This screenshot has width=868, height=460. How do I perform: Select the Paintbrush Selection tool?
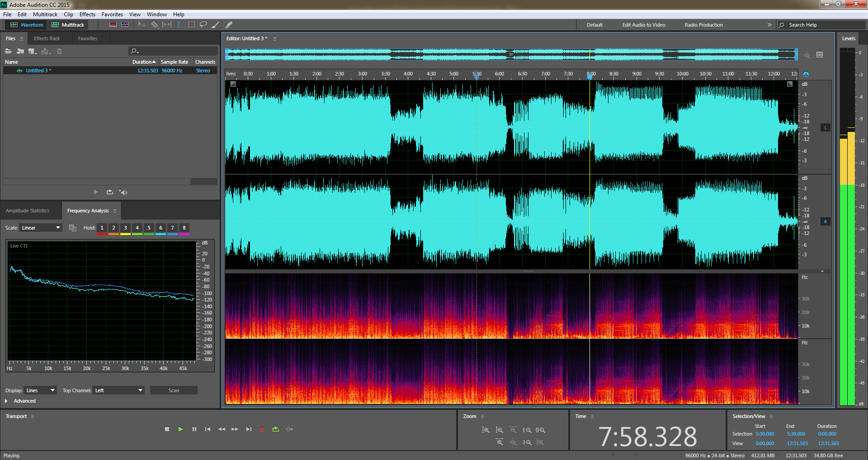[216, 24]
